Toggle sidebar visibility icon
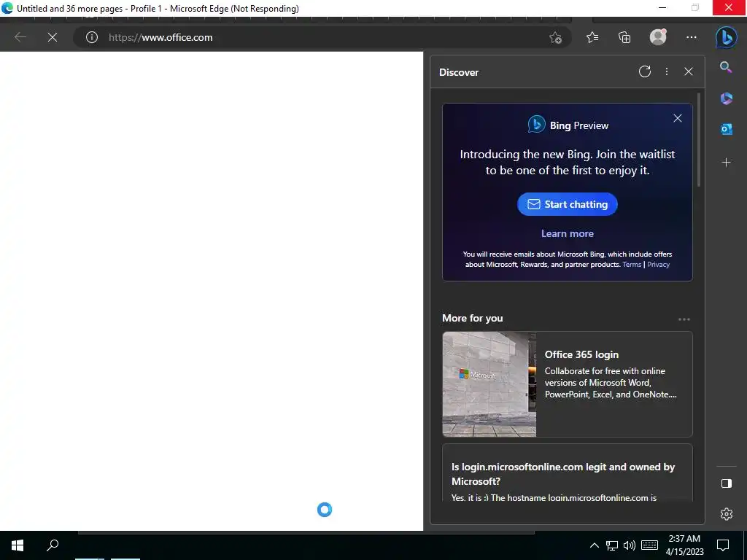 [726, 483]
